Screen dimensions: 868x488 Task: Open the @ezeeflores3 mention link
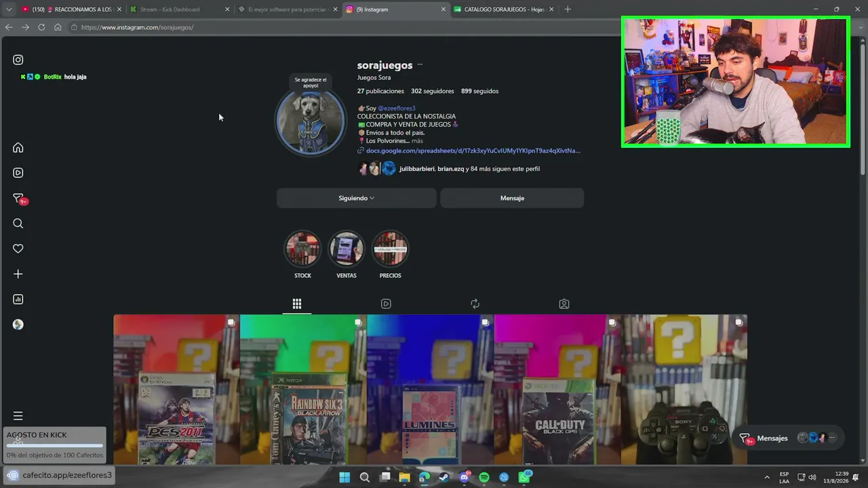tap(397, 108)
